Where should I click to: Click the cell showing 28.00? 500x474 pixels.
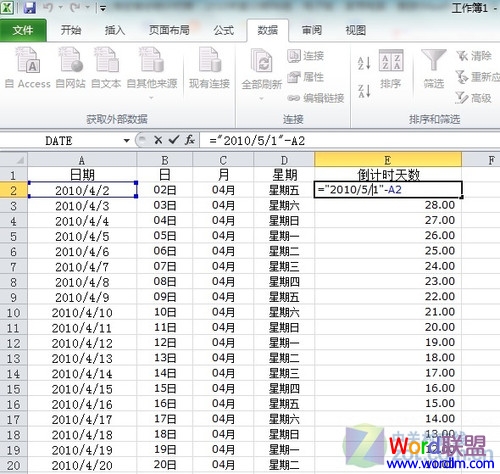point(388,205)
